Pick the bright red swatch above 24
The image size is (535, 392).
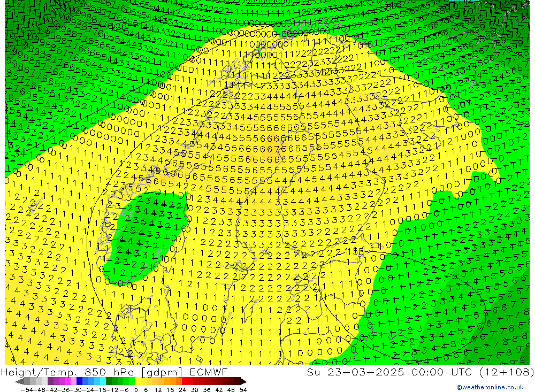[185, 381]
